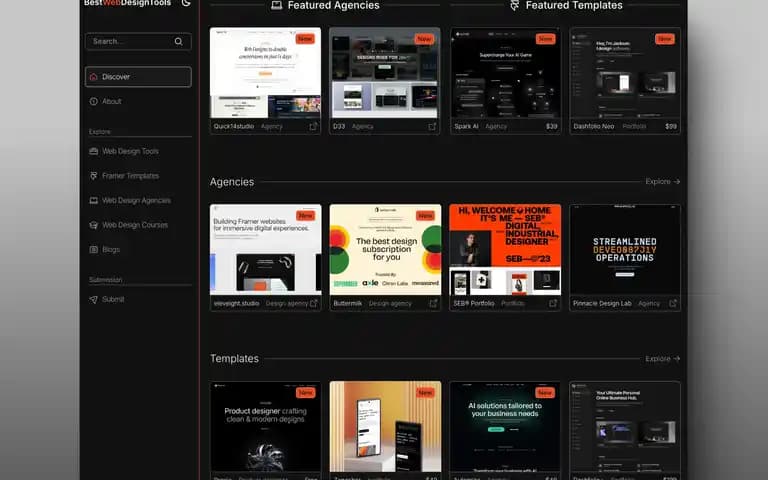
Task: Open external link for SEB® Portfolio
Action: [x=553, y=304]
